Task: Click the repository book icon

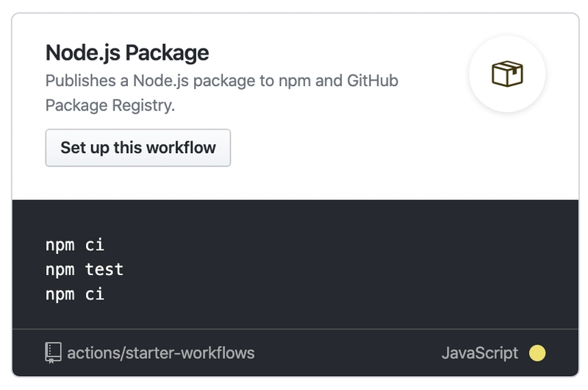Action: pyautogui.click(x=53, y=352)
